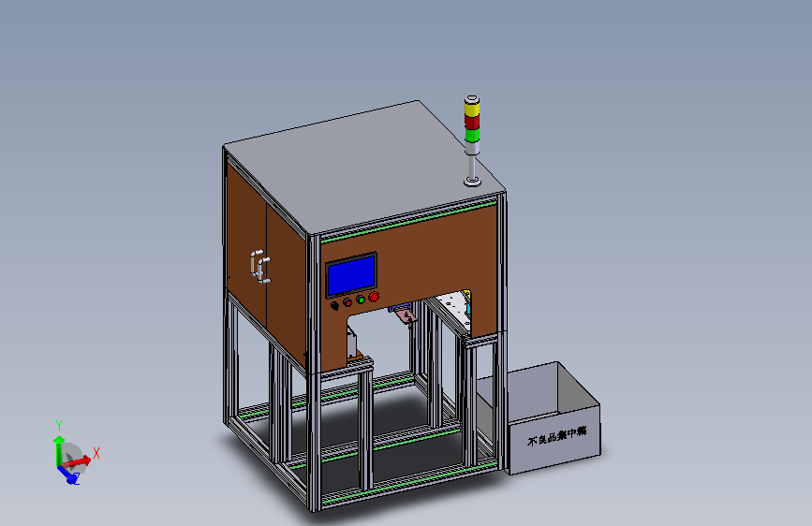Click the 不良品集中箱 label on bin
Screen dimensions: 812x526
556,436
